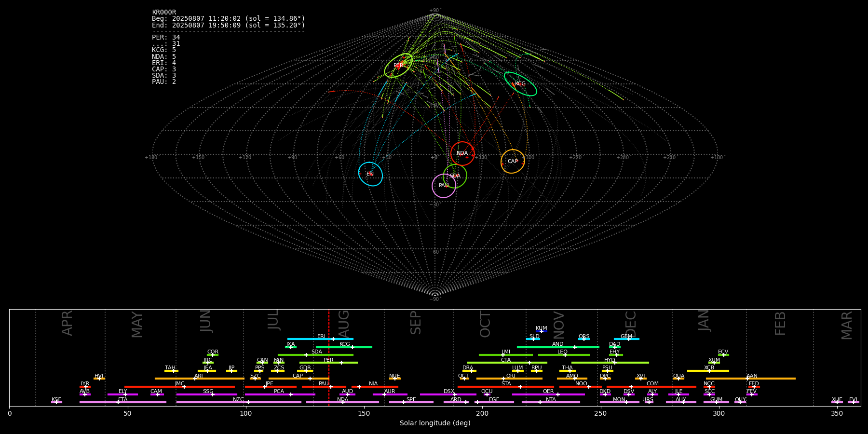Select the NZC shower bar in the timeline
Screen dimensions: 868x434
[239, 402]
